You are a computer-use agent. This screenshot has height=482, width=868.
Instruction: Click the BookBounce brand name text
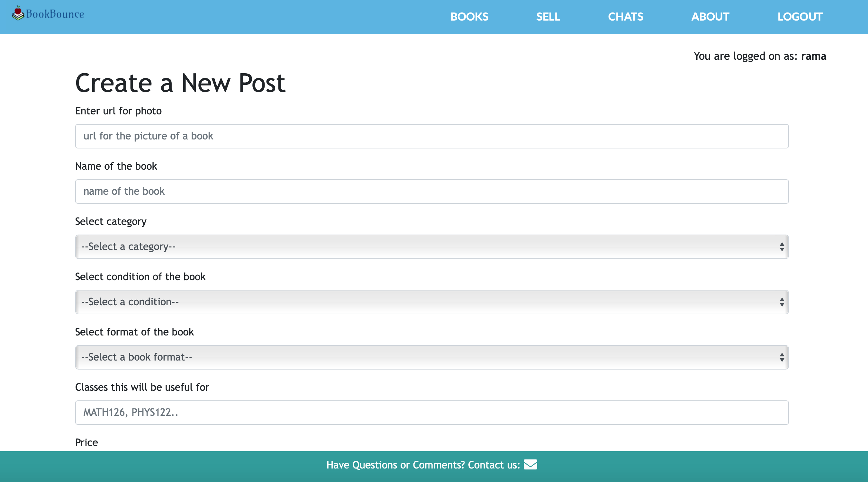[55, 14]
